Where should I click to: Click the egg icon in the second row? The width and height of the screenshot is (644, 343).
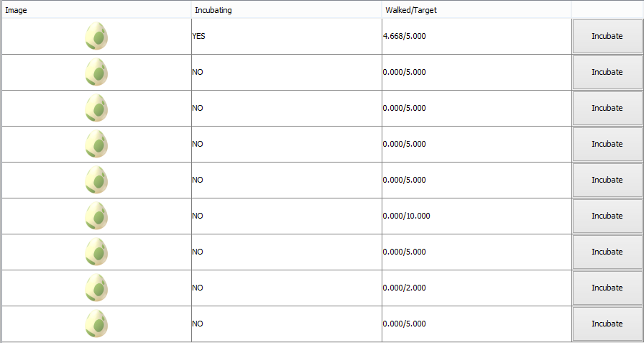(x=96, y=72)
